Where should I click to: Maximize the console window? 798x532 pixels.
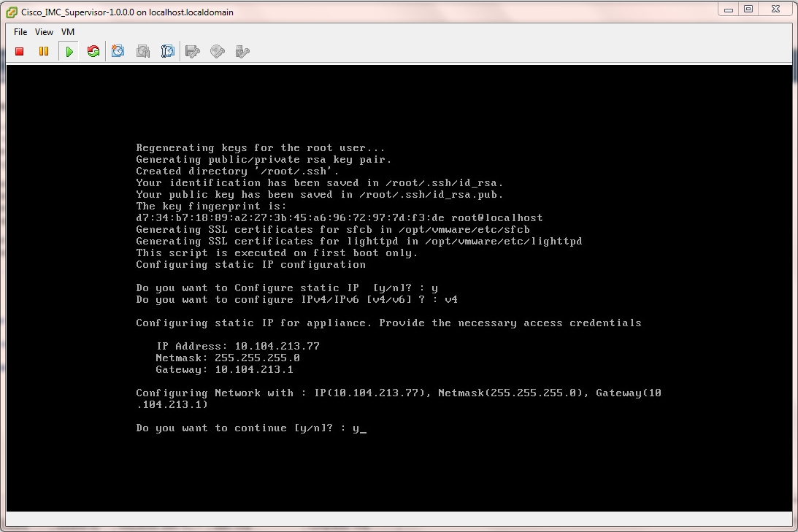748,9
